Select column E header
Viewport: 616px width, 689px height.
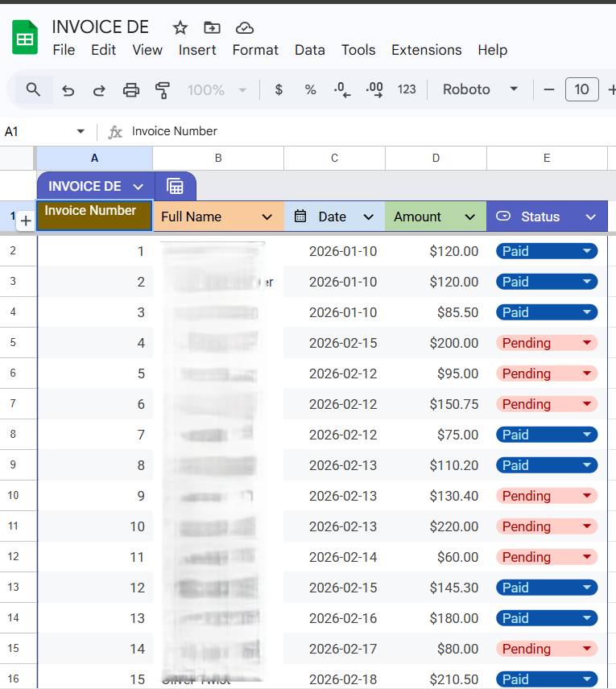(x=547, y=159)
